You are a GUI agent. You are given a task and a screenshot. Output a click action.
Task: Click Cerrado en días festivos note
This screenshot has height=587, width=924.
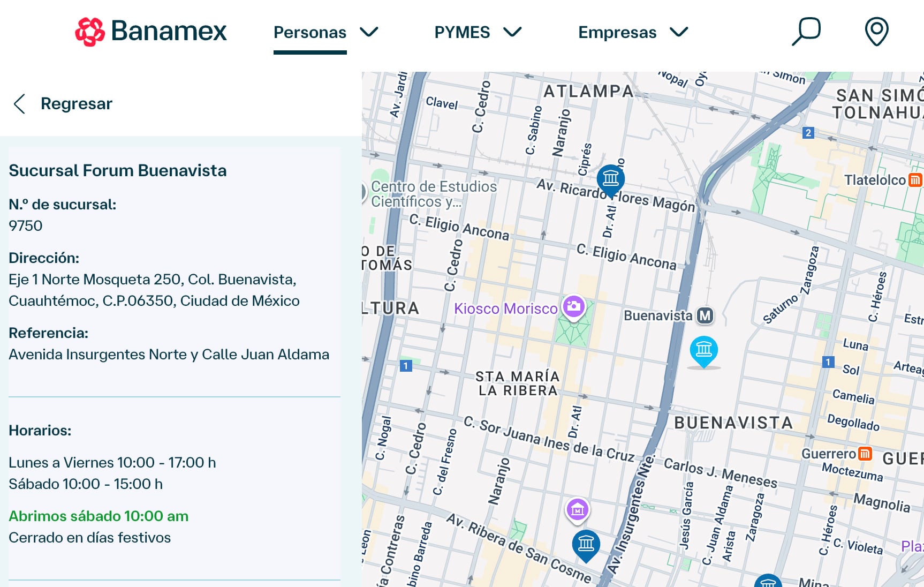pyautogui.click(x=90, y=538)
